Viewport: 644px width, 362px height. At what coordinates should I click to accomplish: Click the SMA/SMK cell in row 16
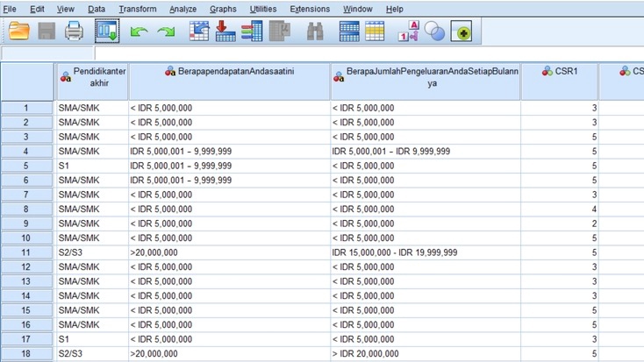pos(92,324)
